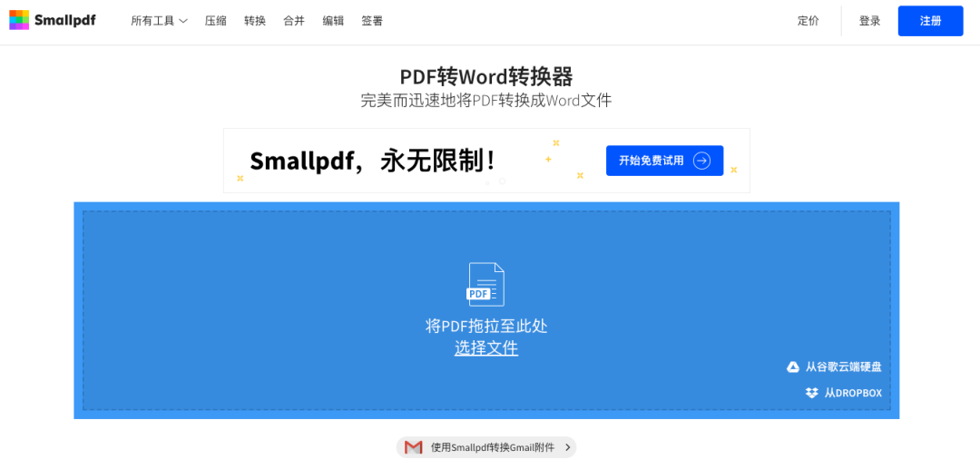Screen dimensions: 980x469
Task: Click the 开始免费试用 button
Action: point(664,161)
